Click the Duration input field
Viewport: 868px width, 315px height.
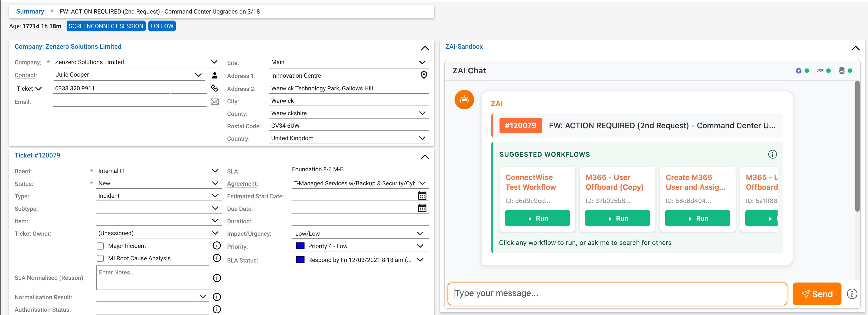tap(360, 221)
